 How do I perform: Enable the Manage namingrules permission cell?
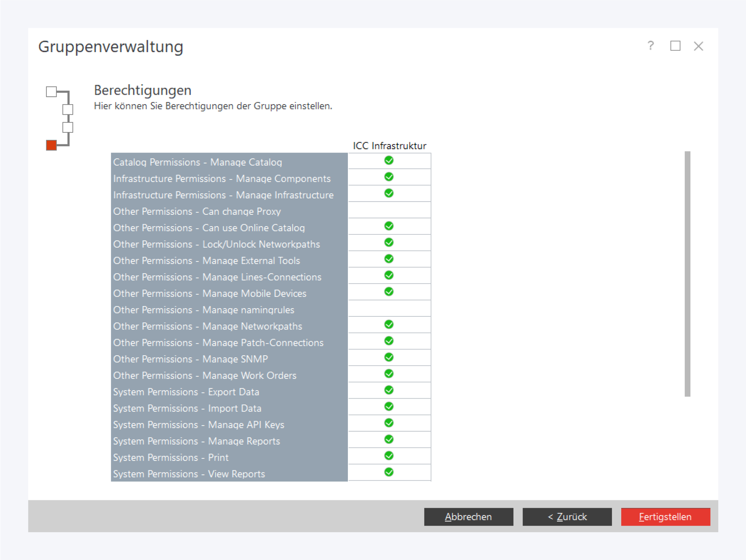[389, 309]
